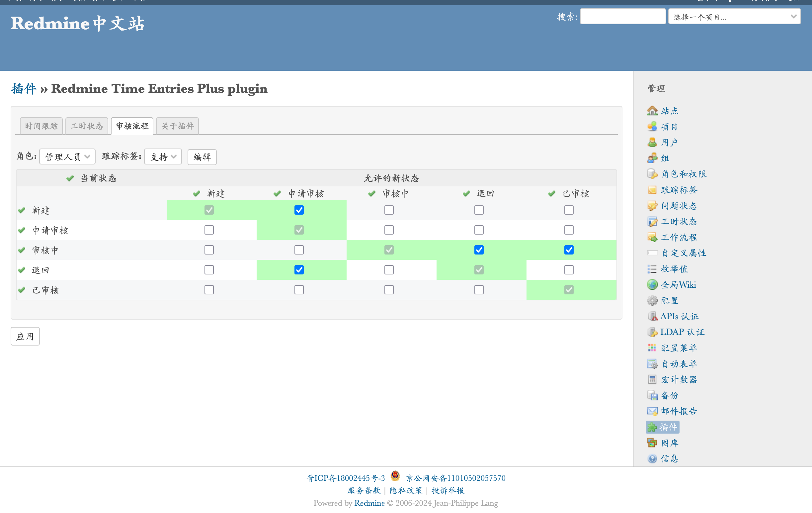Switch to the 工时状态 tab
Image resolution: width=812 pixels, height=513 pixels.
87,126
